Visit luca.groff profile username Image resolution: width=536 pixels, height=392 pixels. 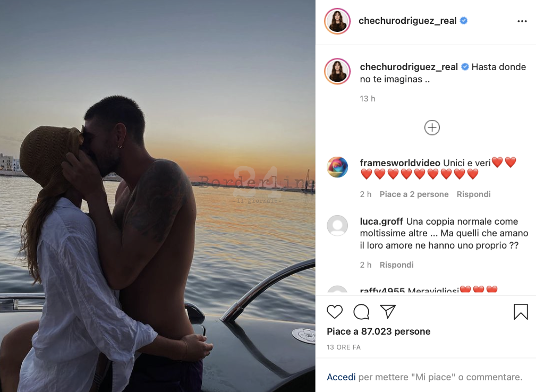coord(381,221)
